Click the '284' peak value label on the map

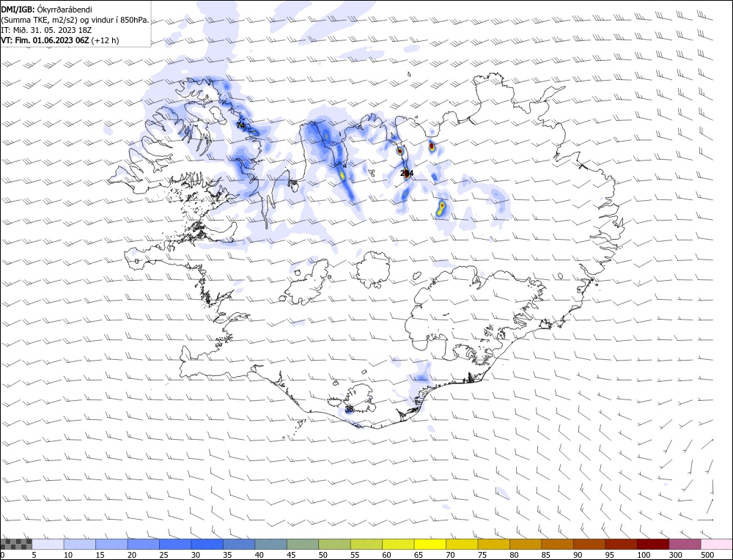pos(407,173)
